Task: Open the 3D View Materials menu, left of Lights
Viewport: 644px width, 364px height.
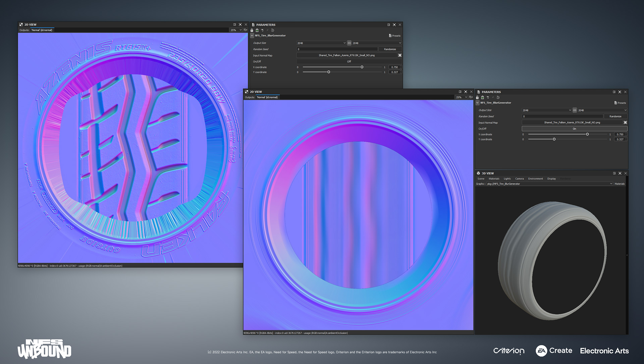Action: 494,179
